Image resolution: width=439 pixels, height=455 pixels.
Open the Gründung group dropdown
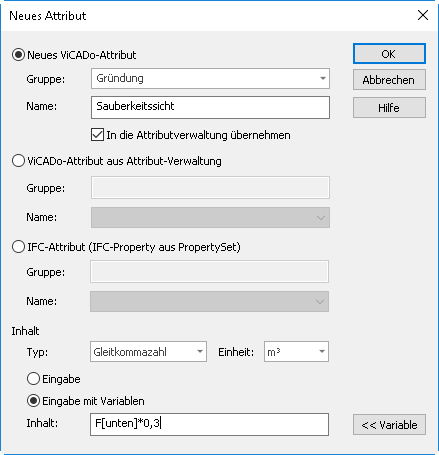click(x=210, y=79)
